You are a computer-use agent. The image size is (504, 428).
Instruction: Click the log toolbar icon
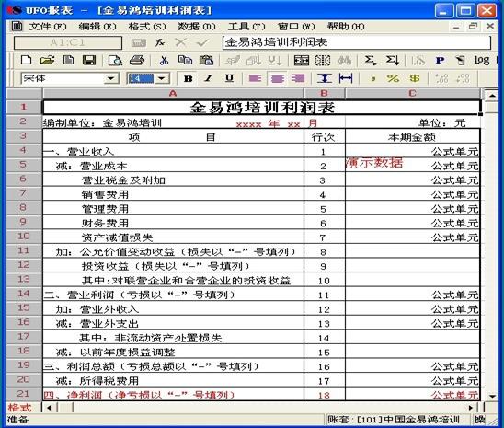coord(482,60)
